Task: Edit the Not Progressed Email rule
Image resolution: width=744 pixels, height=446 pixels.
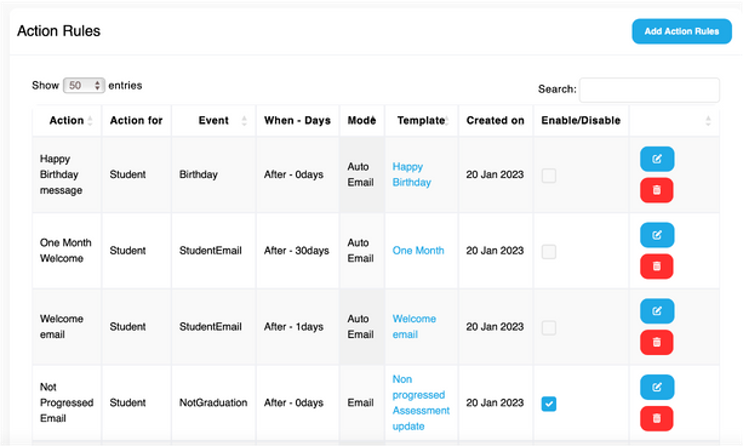Action: [x=657, y=387]
